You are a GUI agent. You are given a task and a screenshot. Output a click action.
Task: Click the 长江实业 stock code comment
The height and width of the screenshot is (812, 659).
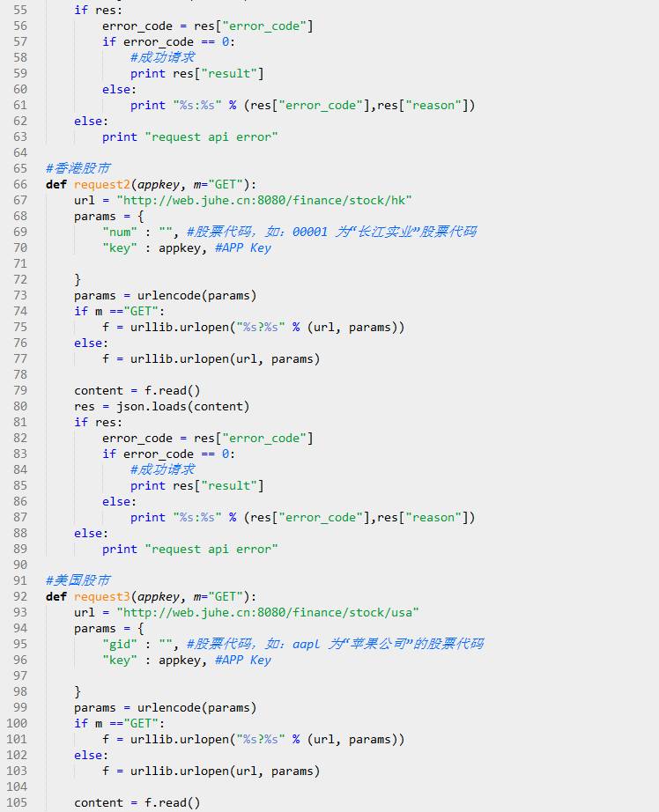(x=331, y=232)
